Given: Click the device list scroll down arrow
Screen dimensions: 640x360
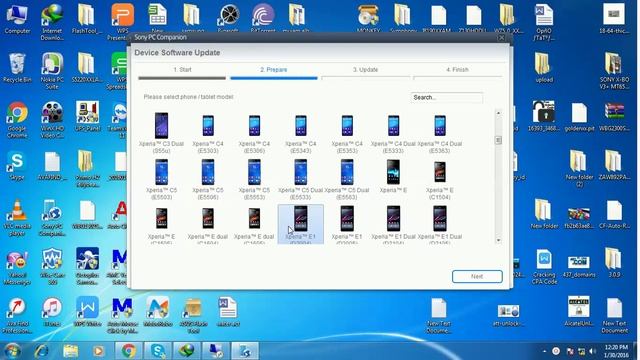Looking at the screenshot, I should click(498, 240).
